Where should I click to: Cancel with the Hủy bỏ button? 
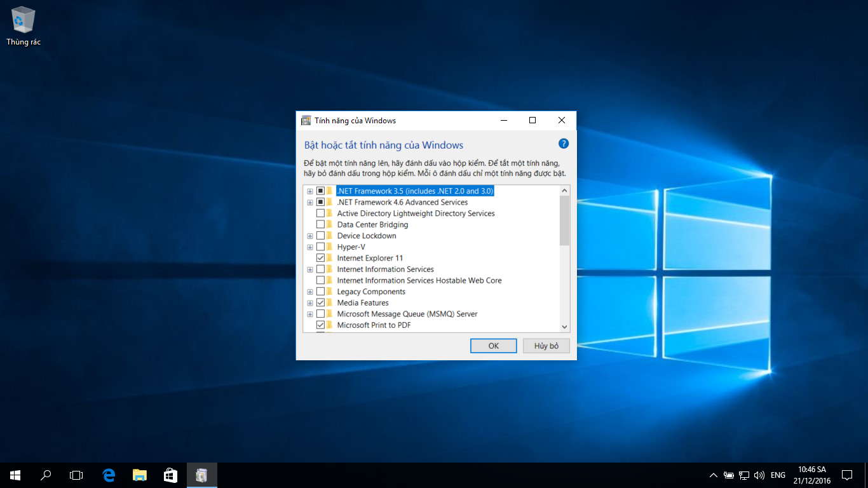coord(546,346)
